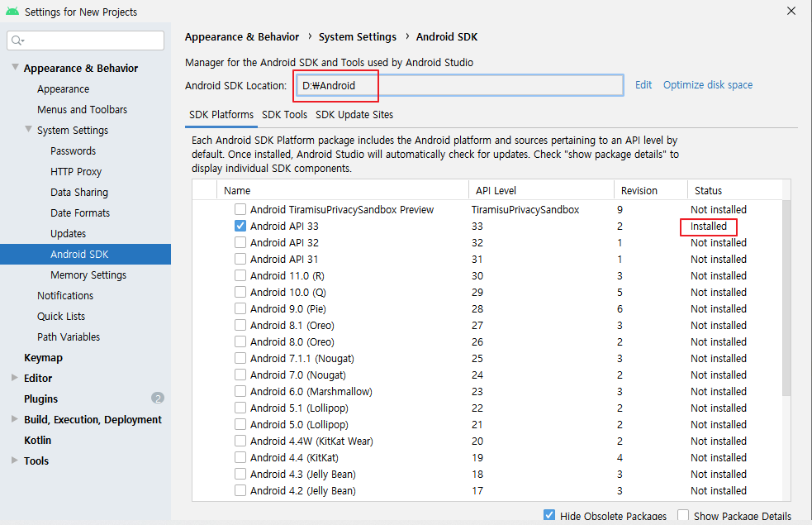The image size is (812, 525).
Task: Check the Android 6.0 (Marshmallow) checkbox
Action: [240, 391]
